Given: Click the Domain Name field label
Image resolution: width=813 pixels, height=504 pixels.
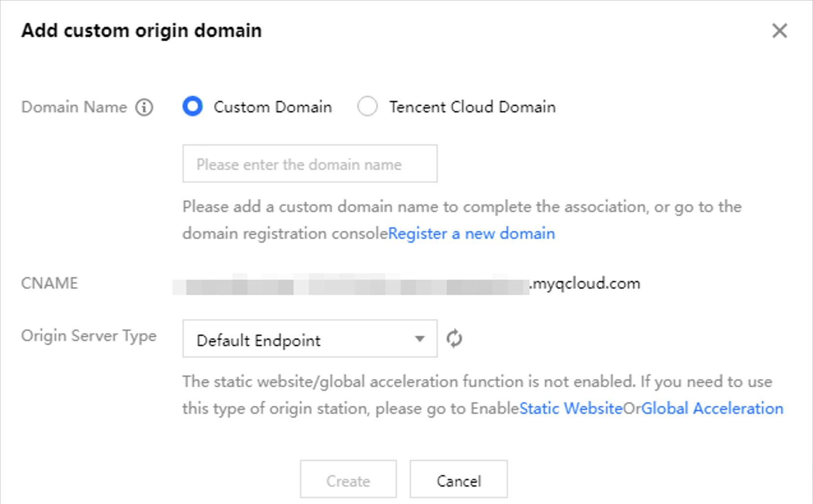Looking at the screenshot, I should tap(74, 107).
